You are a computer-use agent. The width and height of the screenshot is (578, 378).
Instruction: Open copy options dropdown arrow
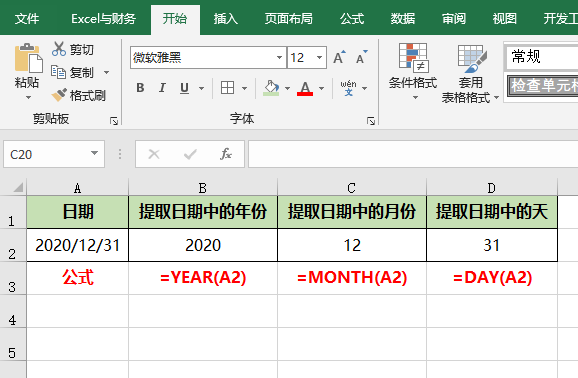[107, 72]
